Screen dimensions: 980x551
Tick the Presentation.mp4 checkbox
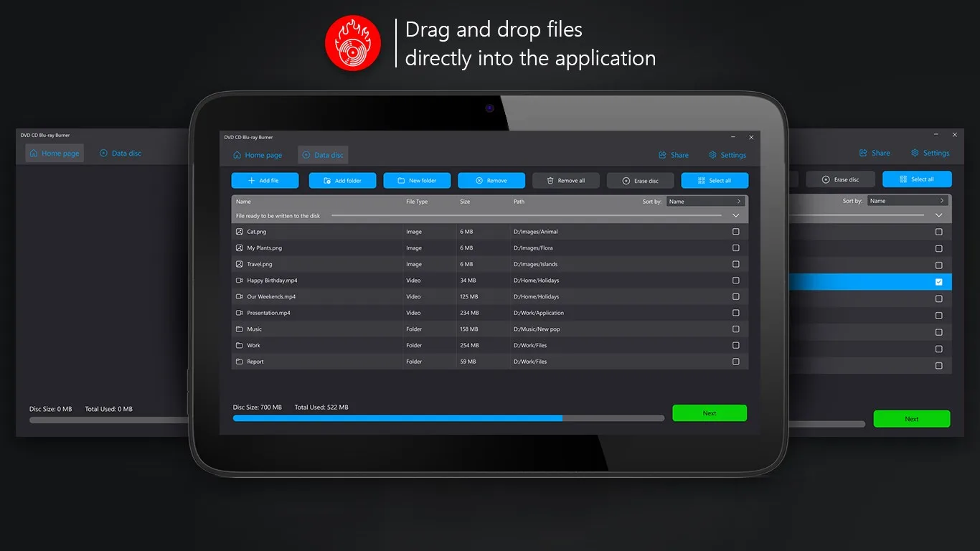click(735, 313)
